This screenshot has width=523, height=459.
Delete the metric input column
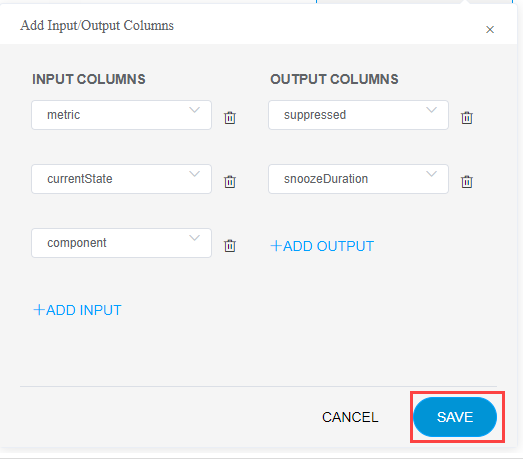(230, 118)
